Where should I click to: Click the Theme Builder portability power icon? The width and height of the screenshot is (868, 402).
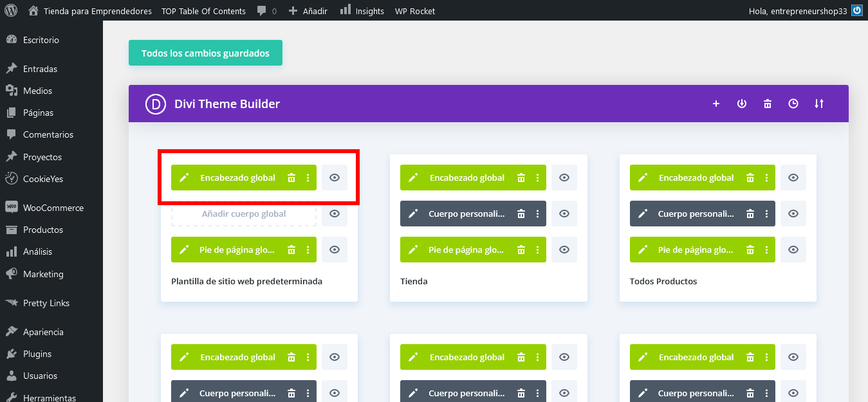742,104
